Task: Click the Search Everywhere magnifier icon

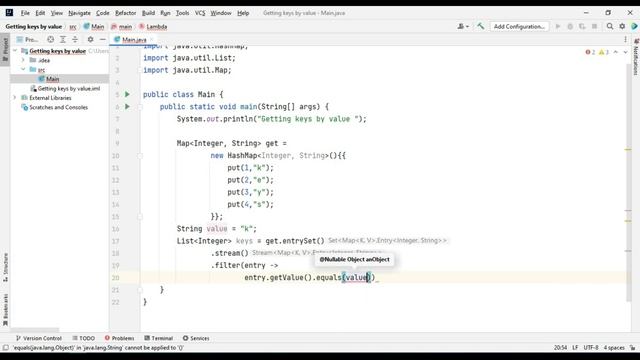Action: [610, 26]
